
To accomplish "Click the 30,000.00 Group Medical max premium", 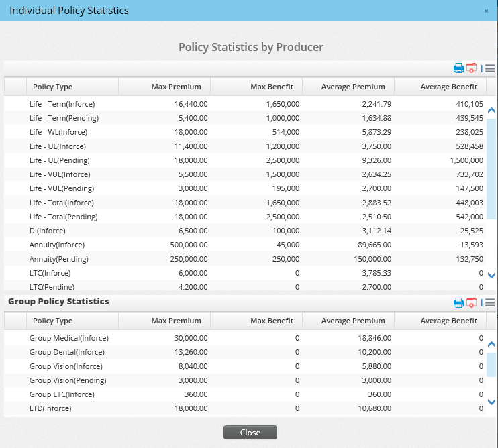I will pos(191,338).
